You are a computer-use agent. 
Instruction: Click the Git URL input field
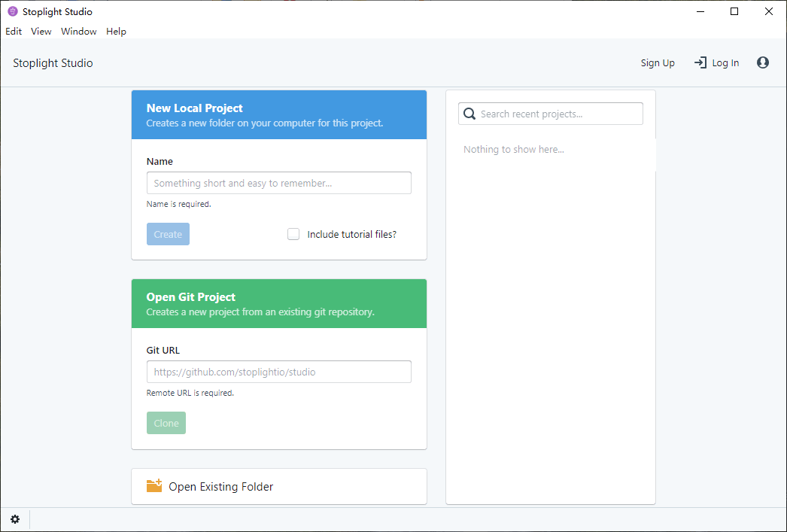279,372
